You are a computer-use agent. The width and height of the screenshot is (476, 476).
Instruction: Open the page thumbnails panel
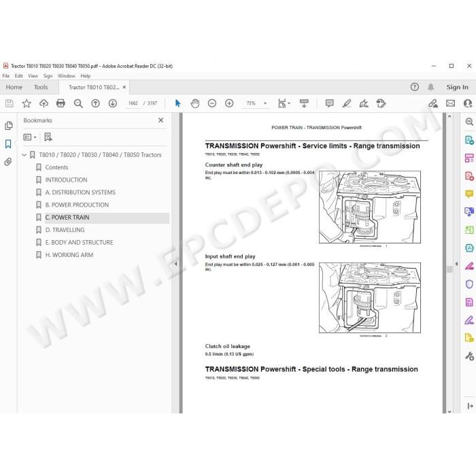[8, 126]
